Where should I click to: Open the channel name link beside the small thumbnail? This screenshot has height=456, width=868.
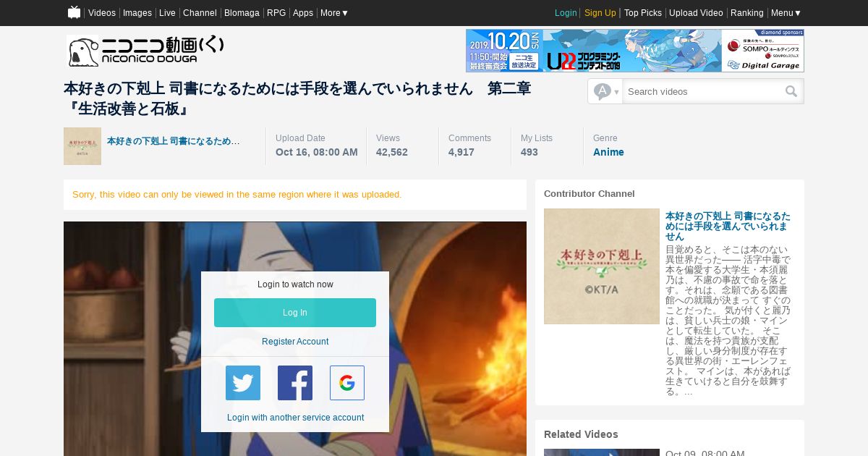click(x=174, y=141)
